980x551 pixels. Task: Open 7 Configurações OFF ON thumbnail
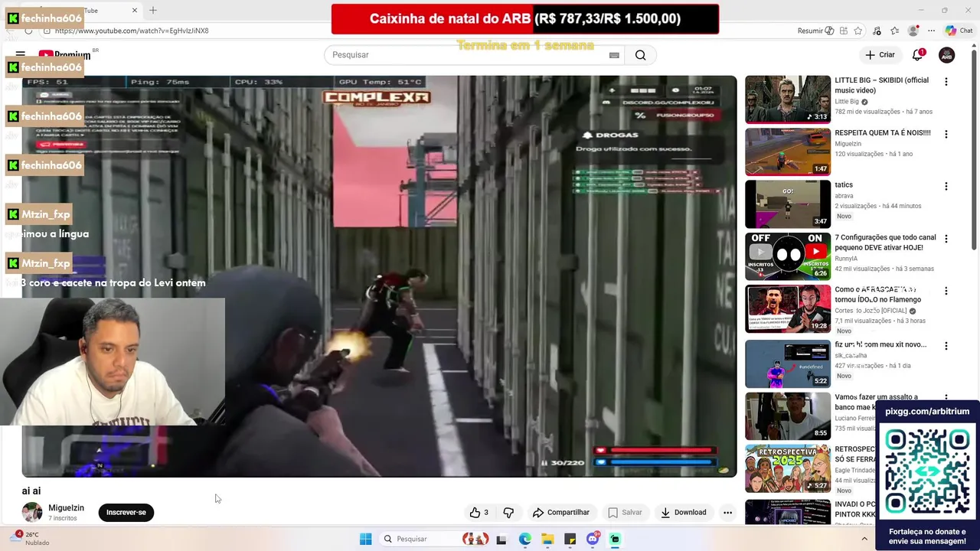(788, 256)
